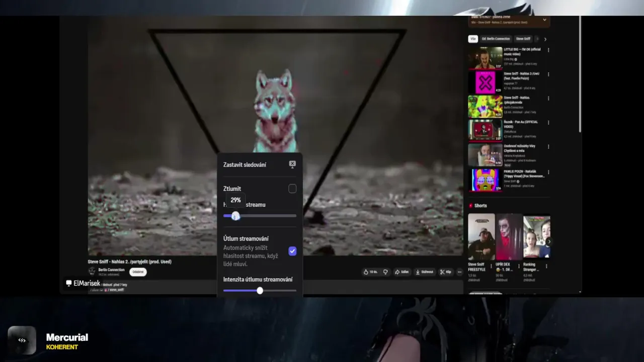Click the Mercurial app icon tile
This screenshot has height=362, width=644.
coord(22,340)
